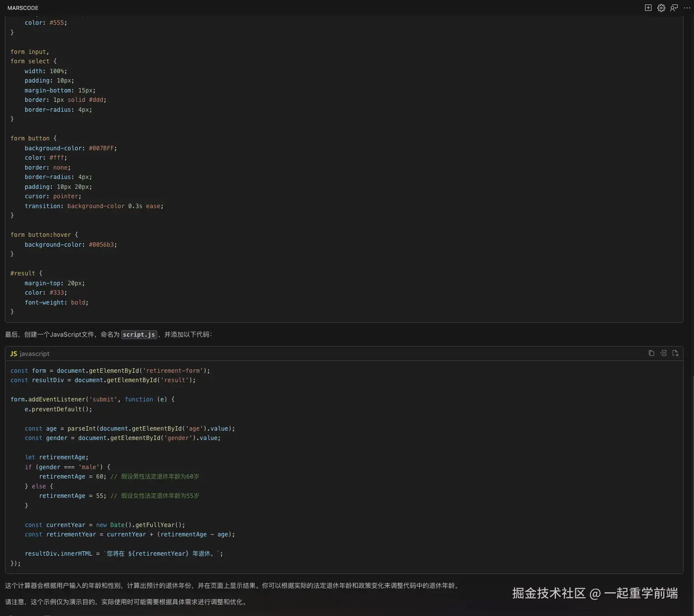Click the 'background-color: #007BFF;' line
The image size is (694, 616).
71,148
